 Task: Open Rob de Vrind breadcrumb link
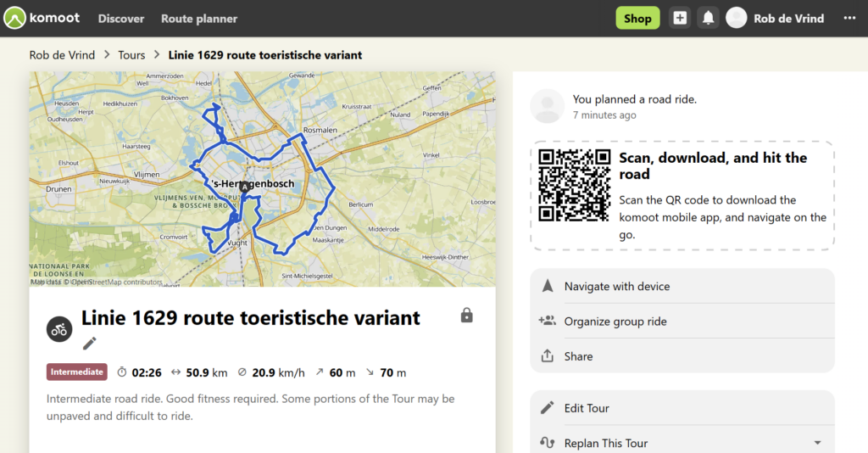pos(62,55)
